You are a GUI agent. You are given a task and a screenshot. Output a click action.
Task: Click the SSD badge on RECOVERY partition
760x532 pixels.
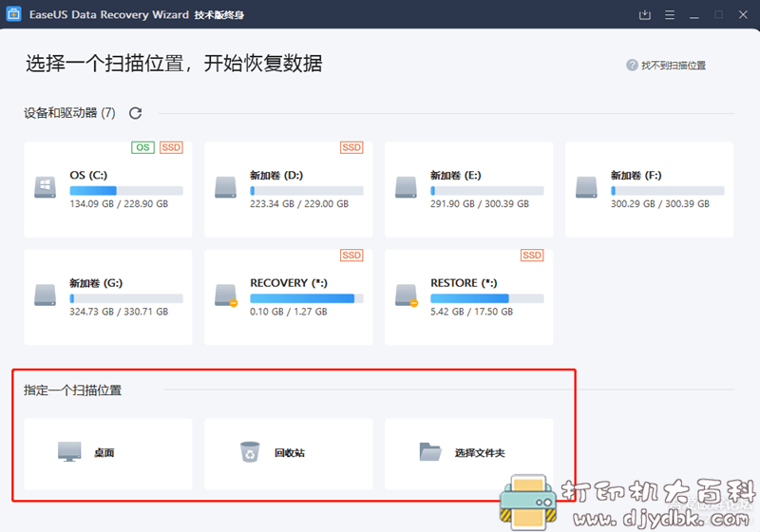[x=351, y=255]
